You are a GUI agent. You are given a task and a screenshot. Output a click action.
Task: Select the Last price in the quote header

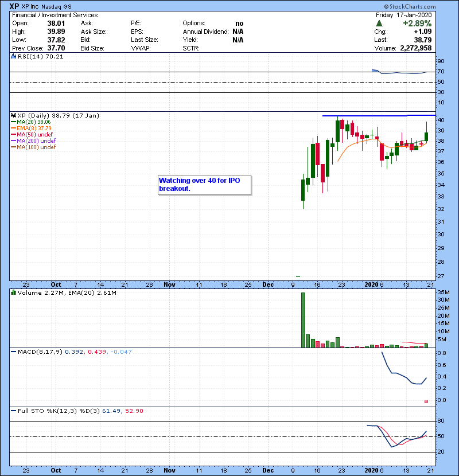[423, 40]
